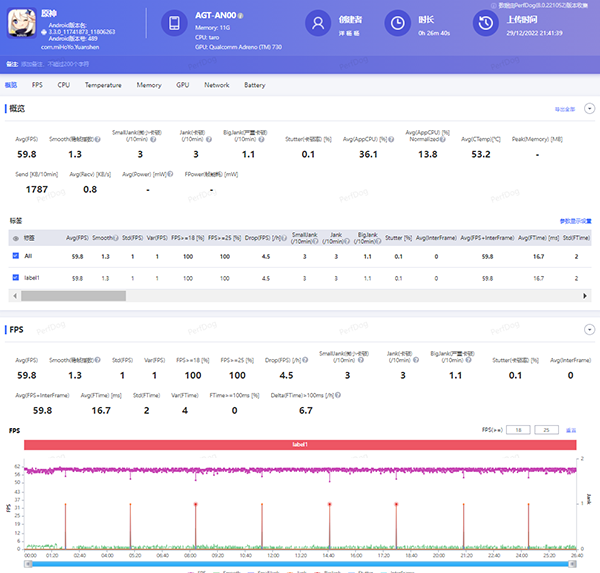Select the Memory tab
This screenshot has height=573, width=600.
coord(149,86)
